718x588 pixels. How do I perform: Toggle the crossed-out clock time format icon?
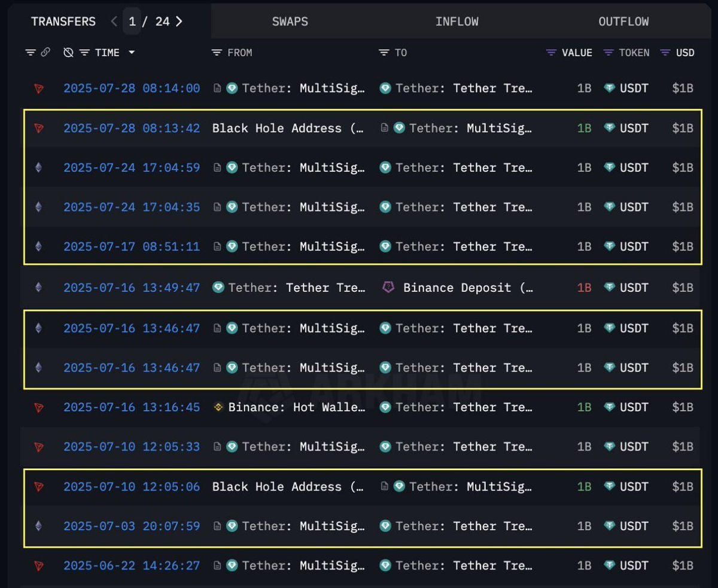click(68, 53)
